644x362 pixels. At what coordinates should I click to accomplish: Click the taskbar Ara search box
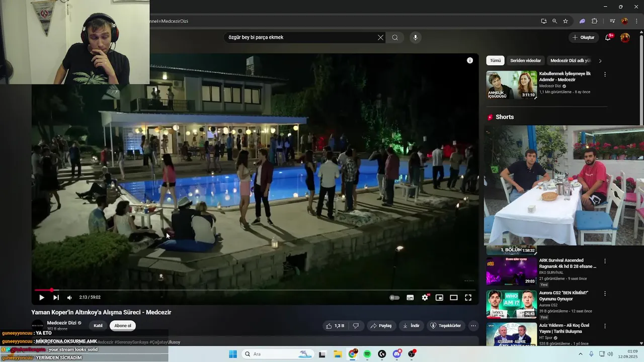pyautogui.click(x=277, y=354)
